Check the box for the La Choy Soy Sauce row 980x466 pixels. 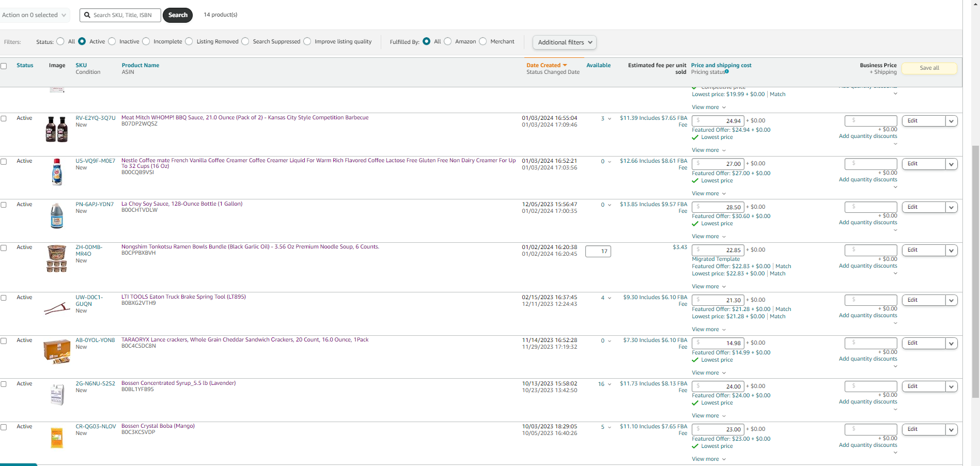[x=4, y=205]
